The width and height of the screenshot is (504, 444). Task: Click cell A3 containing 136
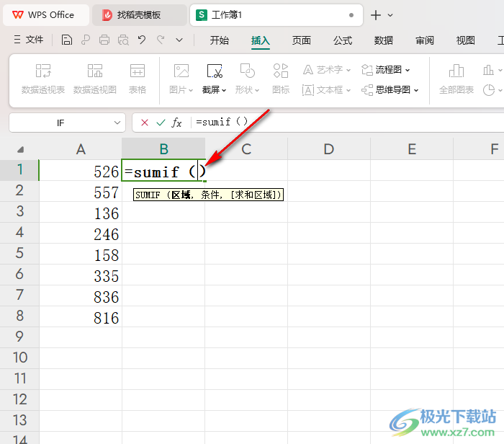click(x=81, y=212)
